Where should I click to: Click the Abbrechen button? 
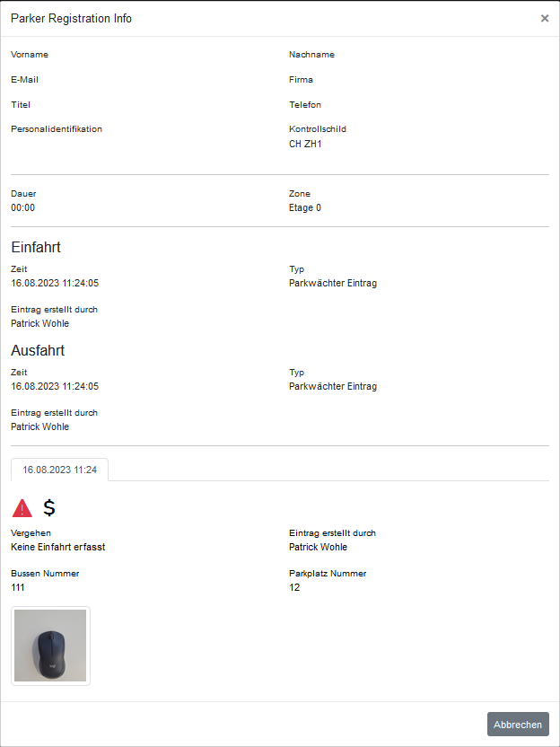click(518, 725)
